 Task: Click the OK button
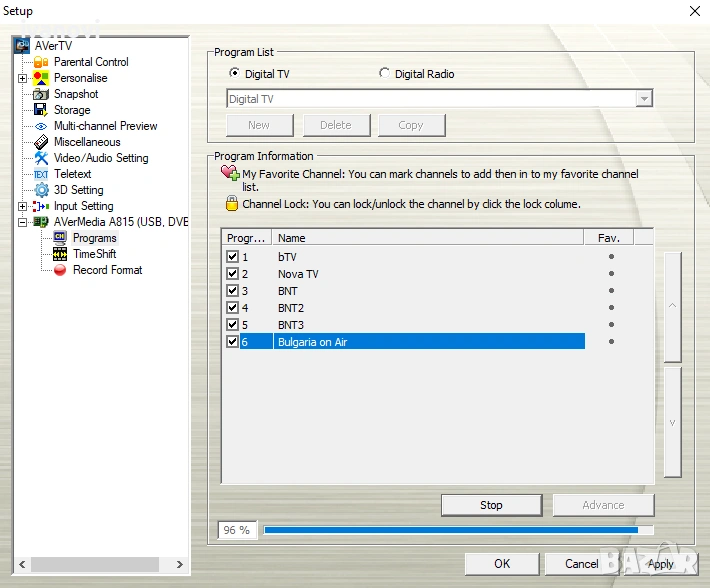502,564
